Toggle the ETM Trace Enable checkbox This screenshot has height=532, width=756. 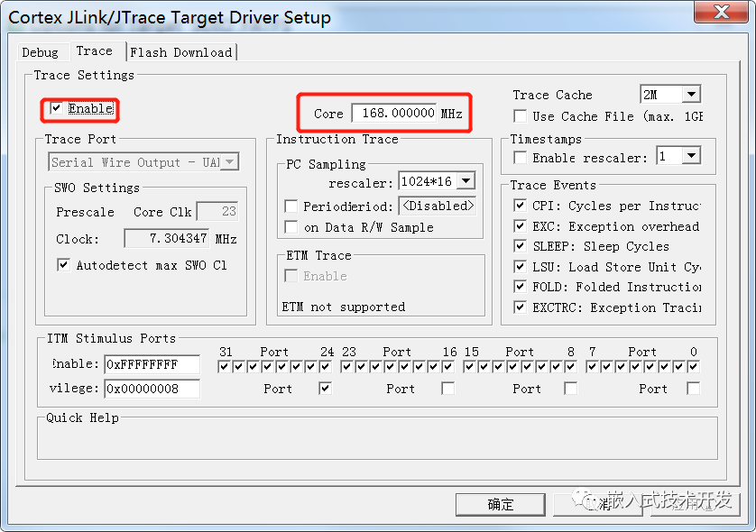[x=290, y=276]
